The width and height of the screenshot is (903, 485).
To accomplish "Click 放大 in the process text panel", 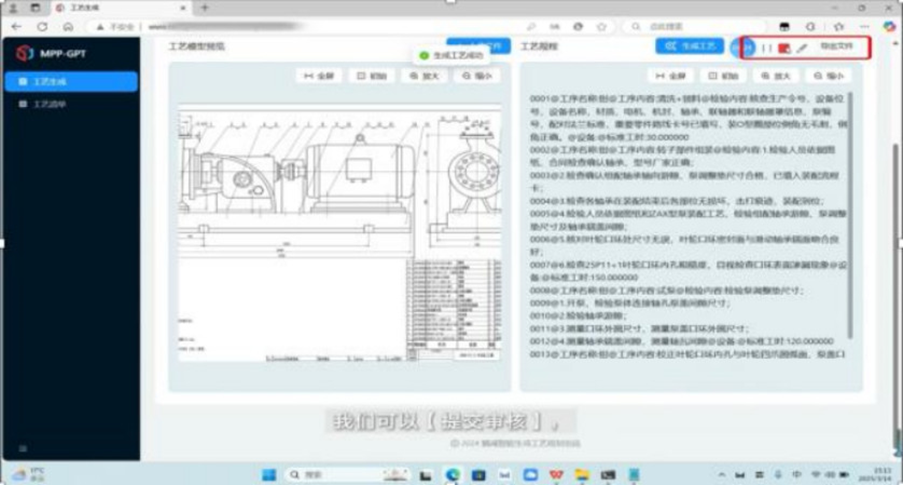I will (776, 76).
